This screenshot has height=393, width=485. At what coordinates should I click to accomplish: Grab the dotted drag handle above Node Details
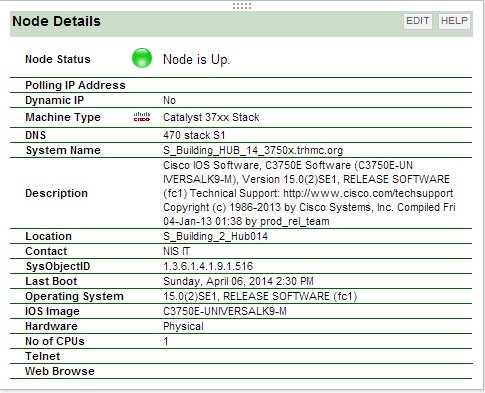point(242,6)
